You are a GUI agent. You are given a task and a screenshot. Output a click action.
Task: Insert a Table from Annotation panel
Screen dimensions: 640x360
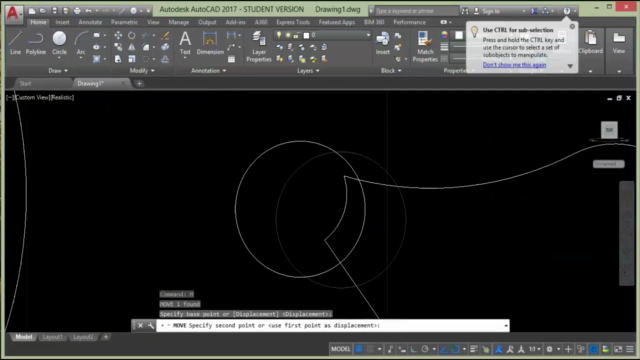[x=231, y=59]
